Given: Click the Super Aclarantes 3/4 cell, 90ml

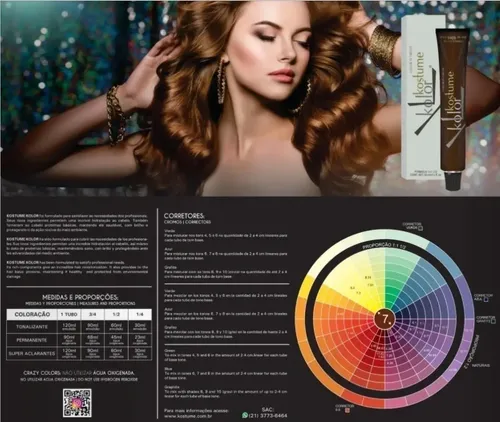Looking at the screenshot, I should pos(93,353).
